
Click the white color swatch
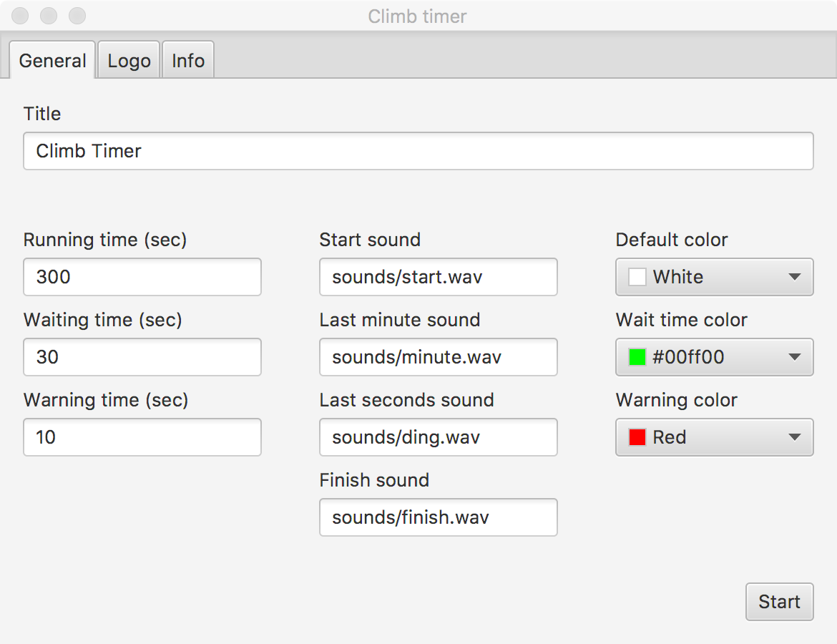click(x=637, y=277)
